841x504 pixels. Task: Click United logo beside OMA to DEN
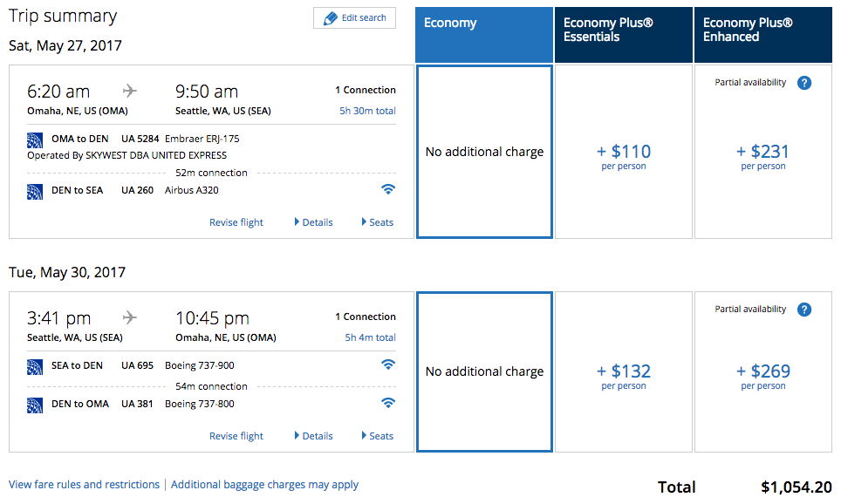pyautogui.click(x=35, y=140)
